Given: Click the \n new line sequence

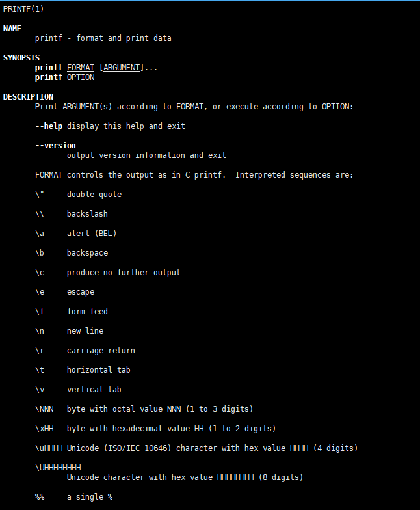Looking at the screenshot, I should pos(40,331).
